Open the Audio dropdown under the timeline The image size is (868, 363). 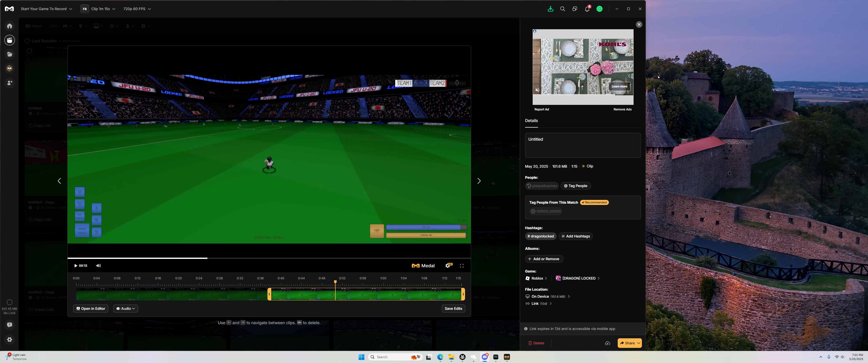click(125, 309)
